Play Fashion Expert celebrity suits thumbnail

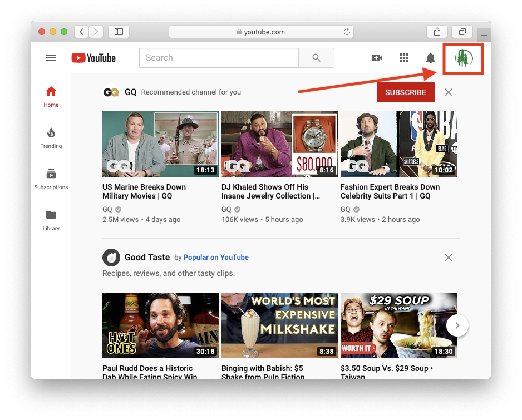399,144
